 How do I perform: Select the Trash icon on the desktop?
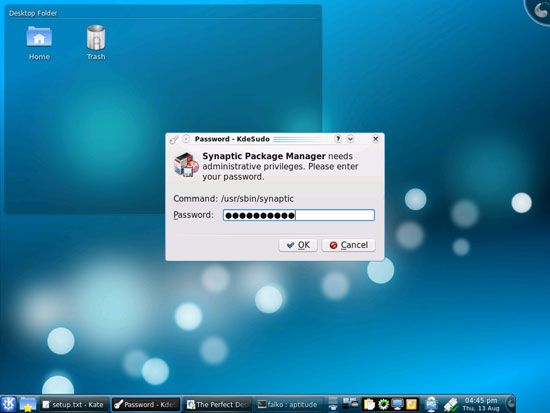click(96, 43)
